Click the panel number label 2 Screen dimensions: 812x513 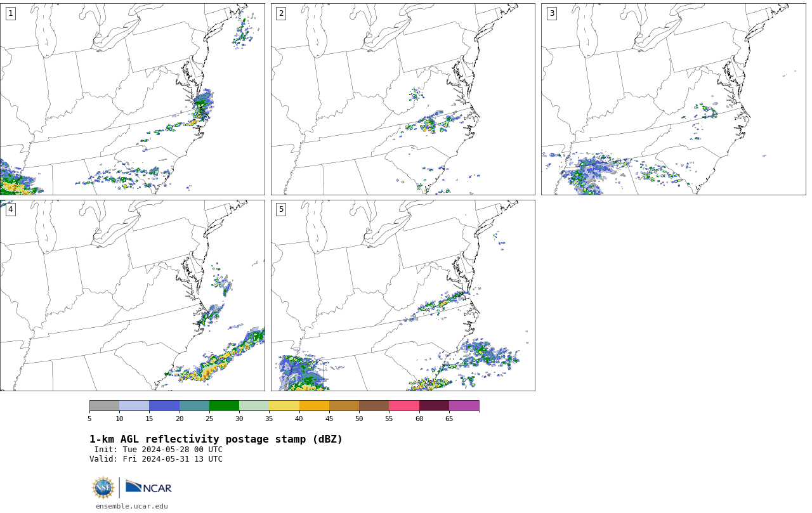[x=281, y=13]
